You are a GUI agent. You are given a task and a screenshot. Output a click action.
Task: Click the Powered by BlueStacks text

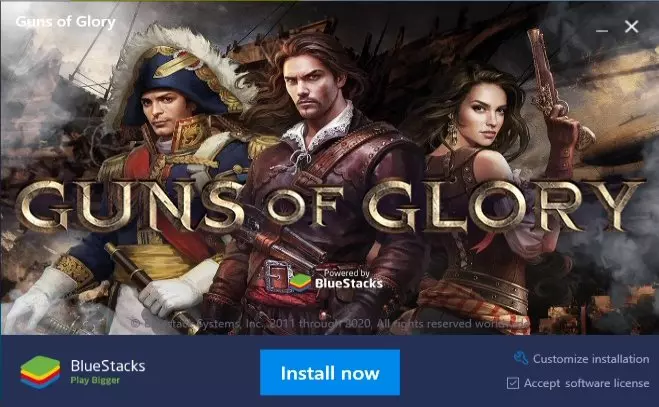click(349, 279)
